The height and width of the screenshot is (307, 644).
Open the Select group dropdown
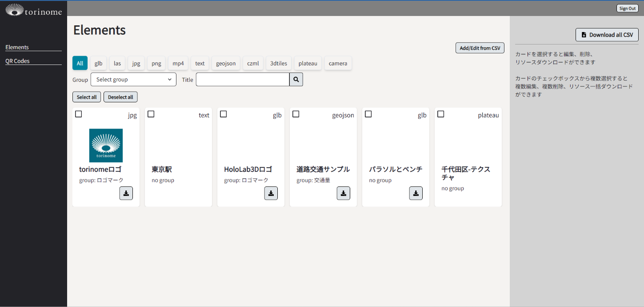point(133,80)
